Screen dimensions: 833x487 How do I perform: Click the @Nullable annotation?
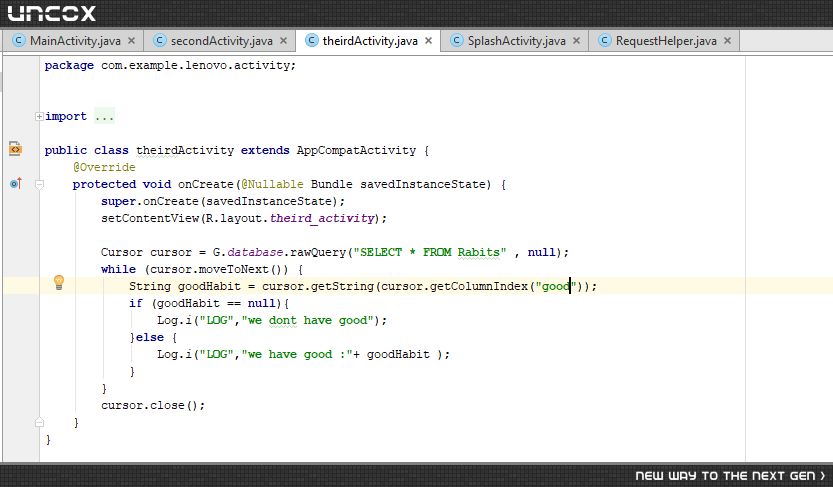click(x=272, y=184)
